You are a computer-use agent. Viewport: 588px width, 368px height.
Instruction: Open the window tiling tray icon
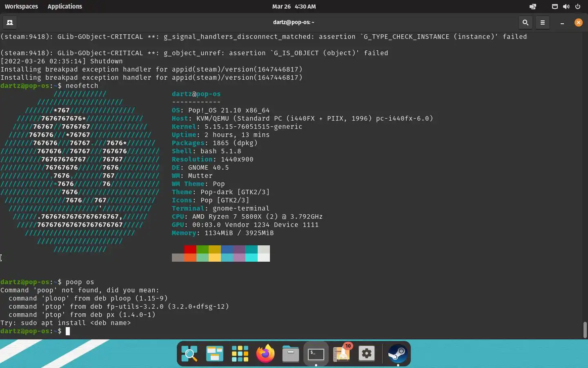coord(533,7)
